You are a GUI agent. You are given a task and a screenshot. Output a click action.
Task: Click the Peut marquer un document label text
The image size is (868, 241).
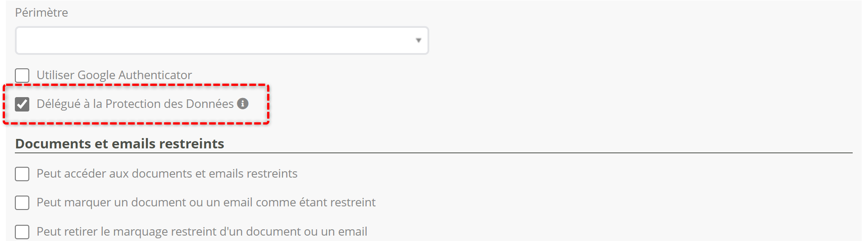206,202
